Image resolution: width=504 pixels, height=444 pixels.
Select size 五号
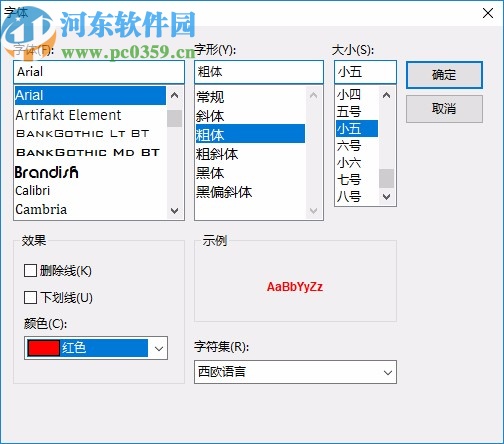point(357,111)
